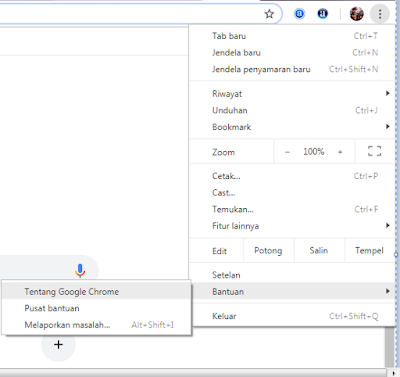The height and width of the screenshot is (377, 400).
Task: Click the vertical scrollbar thumb
Action: click(x=390, y=347)
